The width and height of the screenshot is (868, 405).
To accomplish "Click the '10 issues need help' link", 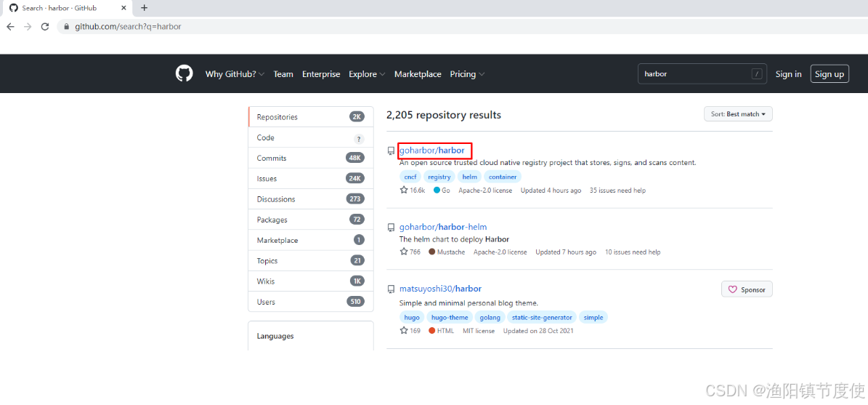I will [x=632, y=252].
